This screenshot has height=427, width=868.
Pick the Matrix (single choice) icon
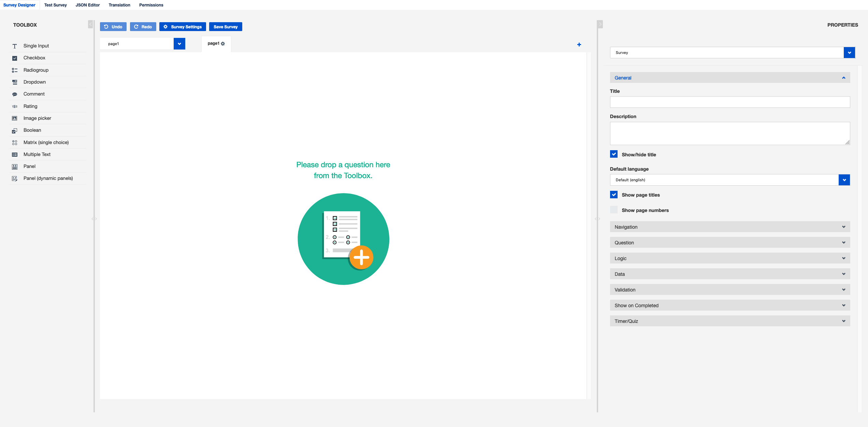[x=15, y=143]
